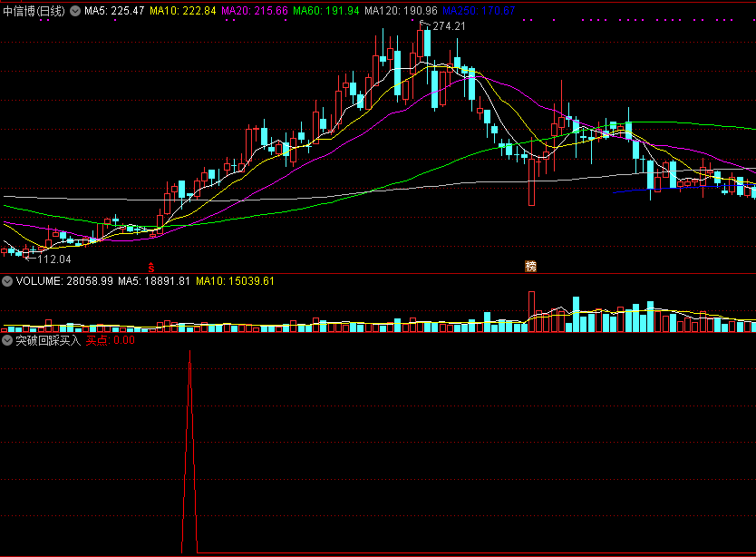Click the 112.04 low price annotation

(x=54, y=259)
